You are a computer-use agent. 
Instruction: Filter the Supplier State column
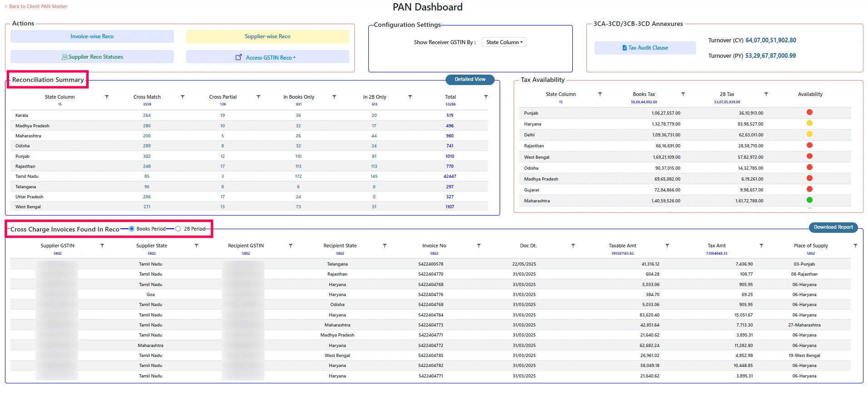[196, 246]
